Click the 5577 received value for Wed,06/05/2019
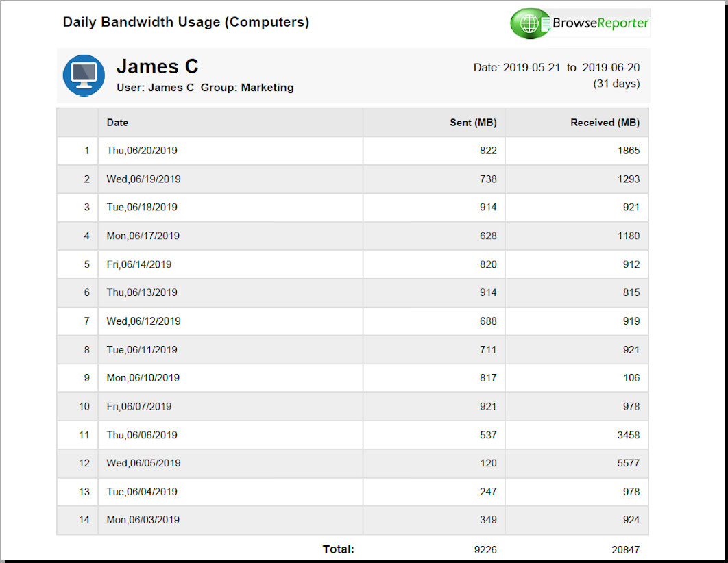The height and width of the screenshot is (563, 728). (627, 463)
